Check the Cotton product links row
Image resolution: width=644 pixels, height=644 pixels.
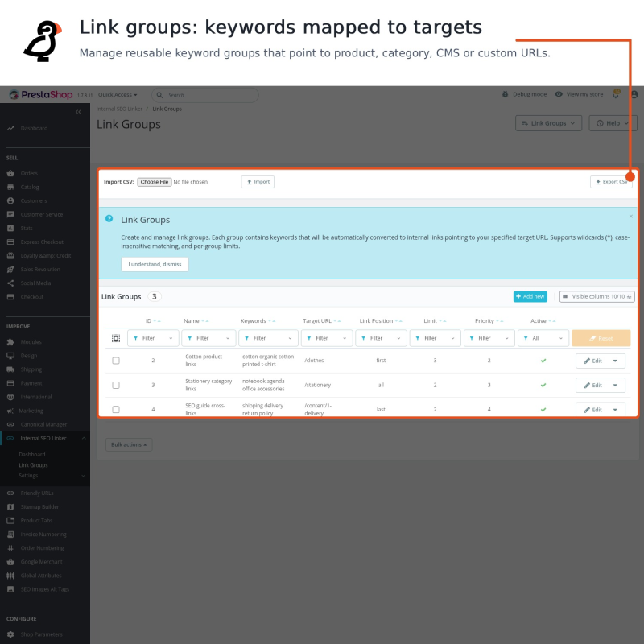coord(116,361)
